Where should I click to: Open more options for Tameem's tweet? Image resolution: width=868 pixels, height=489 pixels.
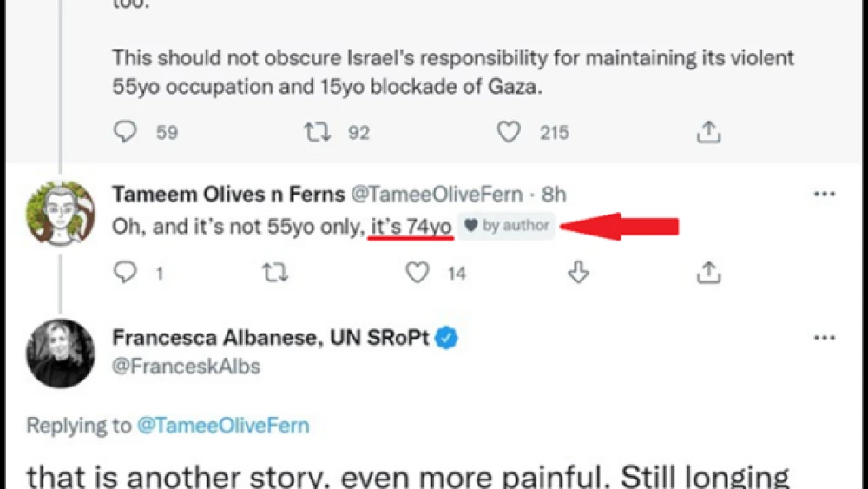tap(823, 195)
